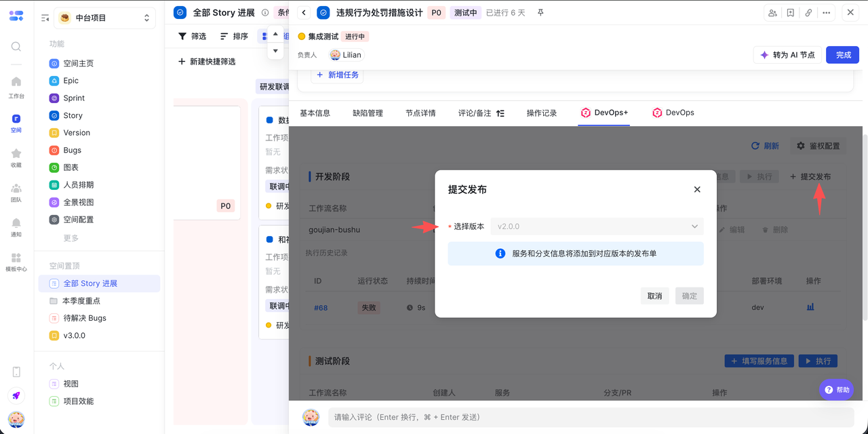Select Bugs in the sidebar

(x=72, y=151)
